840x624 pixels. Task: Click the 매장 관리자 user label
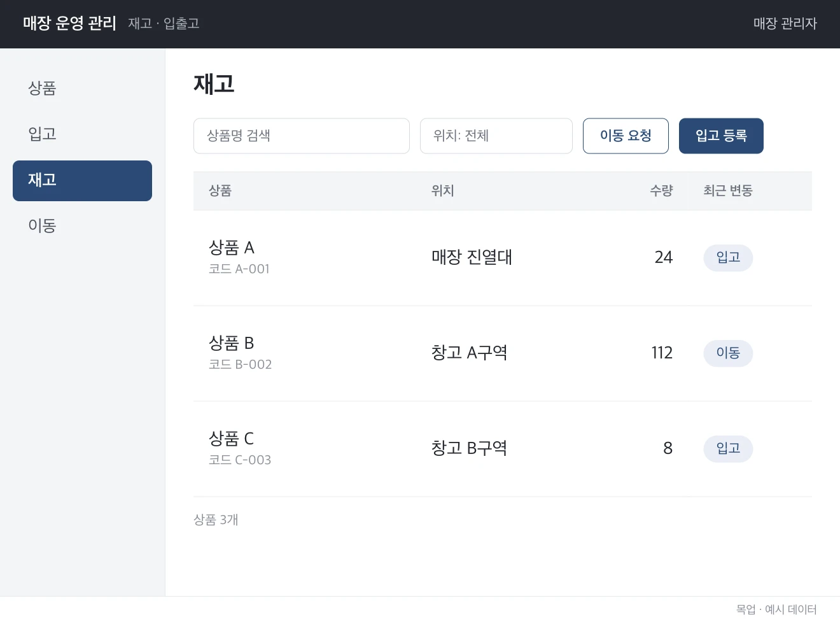click(x=785, y=24)
